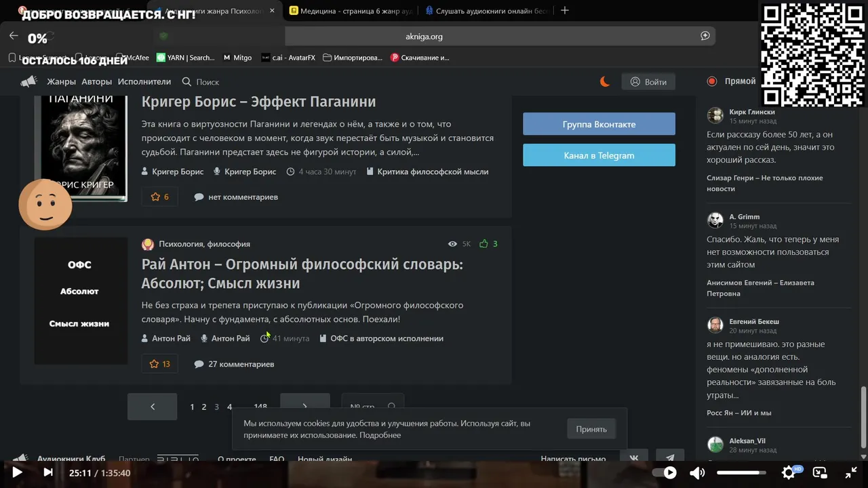Open the c.ai AvatarFX bookmark
Viewport: 868px width, 488px height.
coord(288,58)
